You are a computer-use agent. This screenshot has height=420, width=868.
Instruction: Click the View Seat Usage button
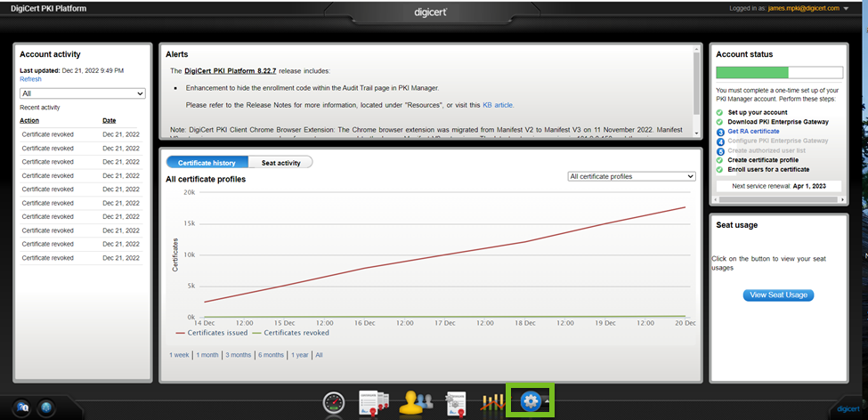[778, 295]
